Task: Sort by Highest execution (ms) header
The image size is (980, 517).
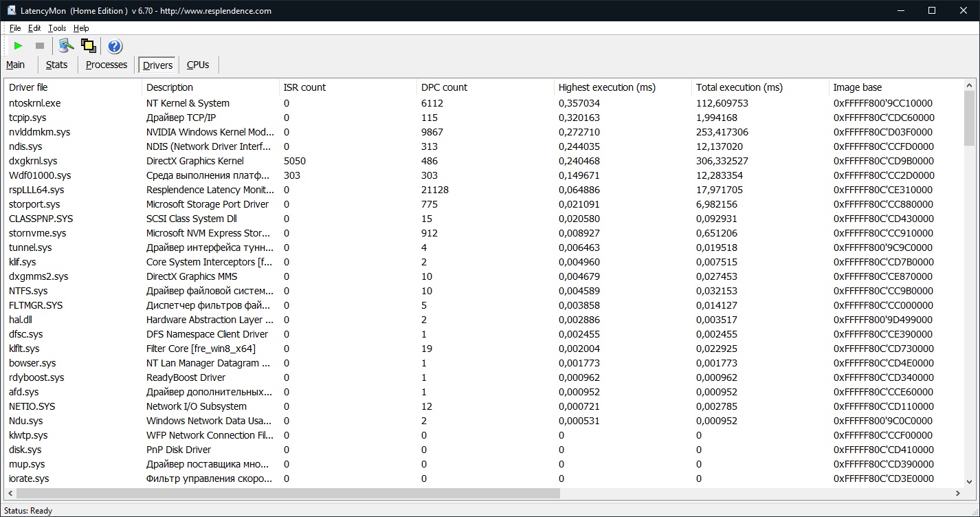Action: pos(623,87)
